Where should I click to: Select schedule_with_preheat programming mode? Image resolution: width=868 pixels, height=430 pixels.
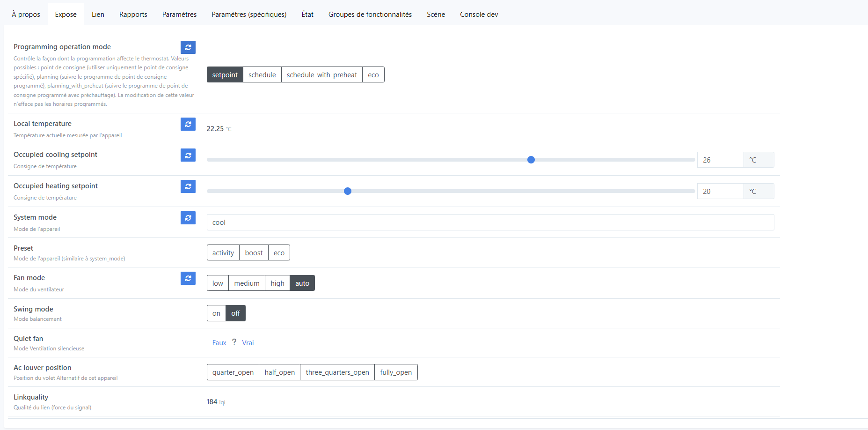click(x=321, y=75)
